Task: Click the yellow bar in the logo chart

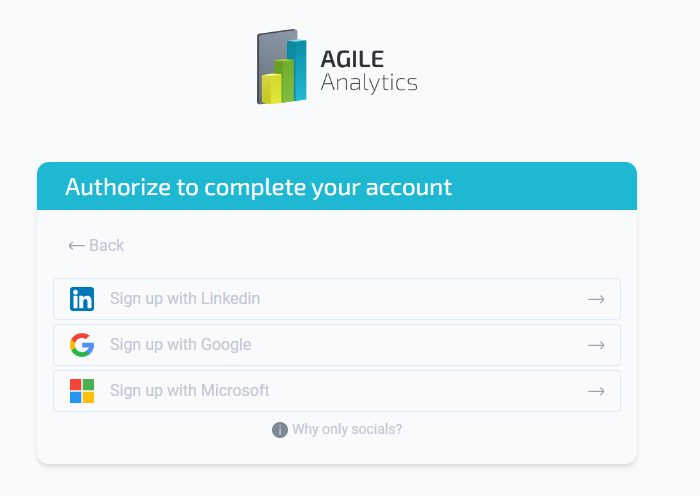Action: 271,88
